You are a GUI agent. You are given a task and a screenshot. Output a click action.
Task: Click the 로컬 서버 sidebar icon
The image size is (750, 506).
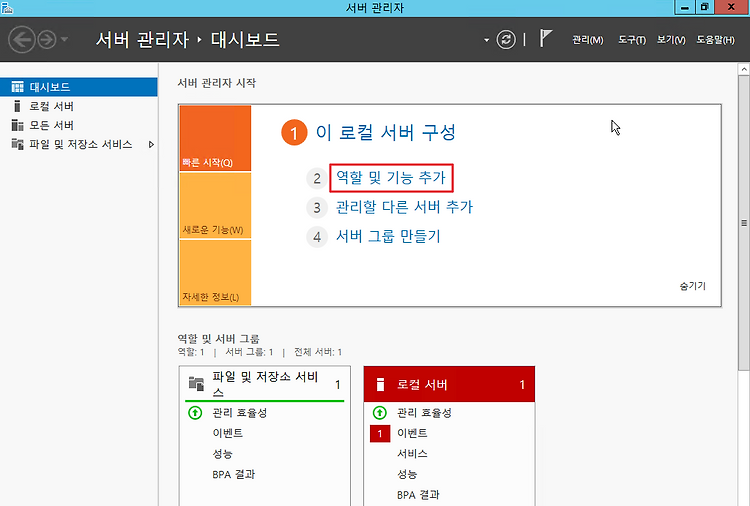pos(17,106)
